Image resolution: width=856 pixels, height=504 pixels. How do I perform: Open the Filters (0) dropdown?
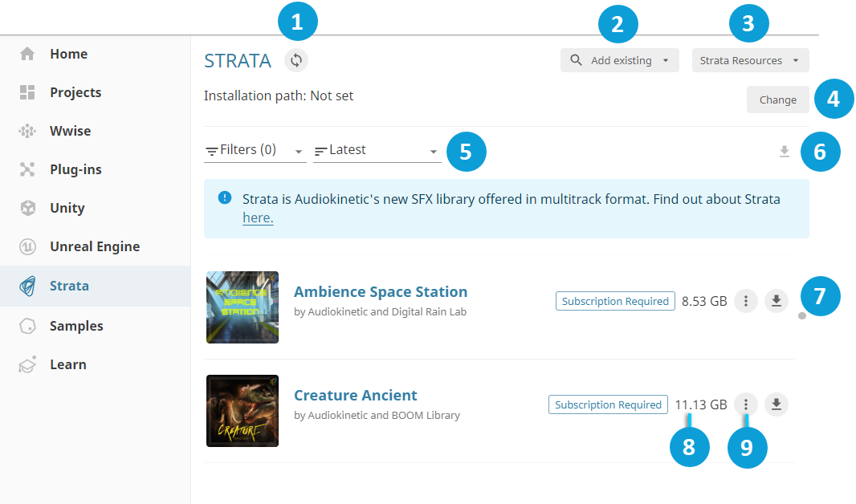tap(255, 150)
